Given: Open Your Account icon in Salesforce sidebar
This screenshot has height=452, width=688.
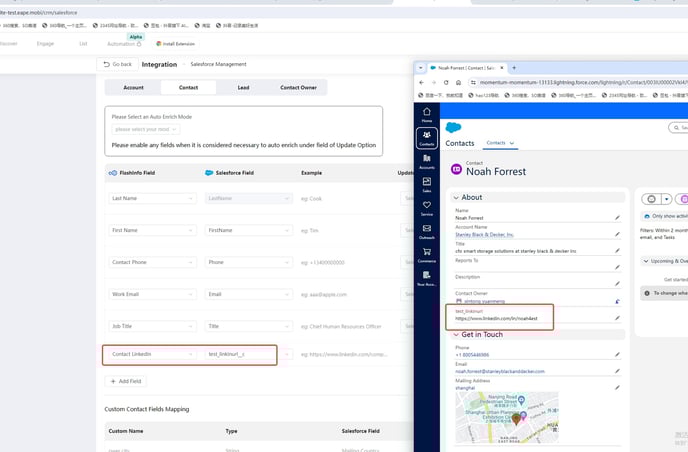Looking at the screenshot, I should coord(426,278).
